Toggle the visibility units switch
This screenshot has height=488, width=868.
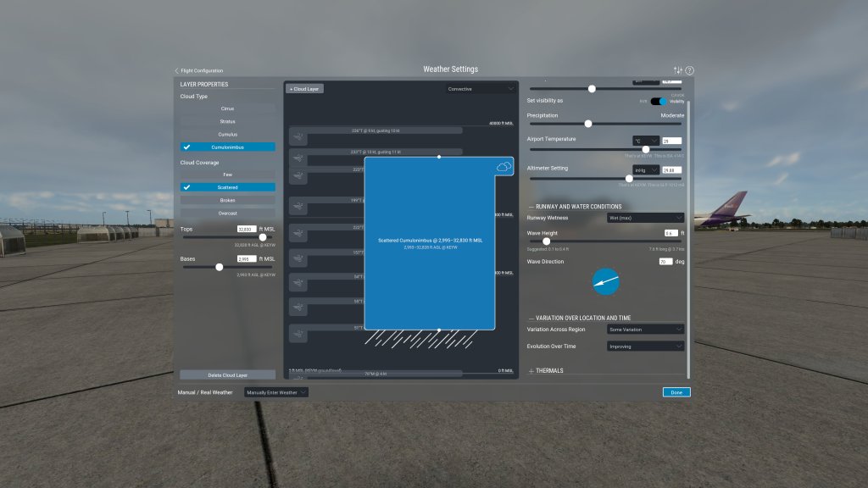click(658, 101)
